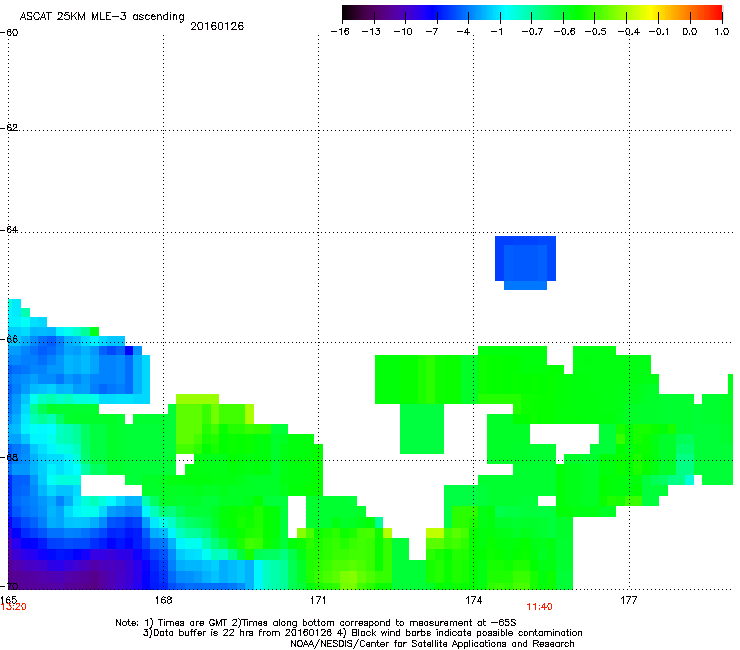Click the longitude label 165
Screen dimensions: 740x650
click(8, 600)
